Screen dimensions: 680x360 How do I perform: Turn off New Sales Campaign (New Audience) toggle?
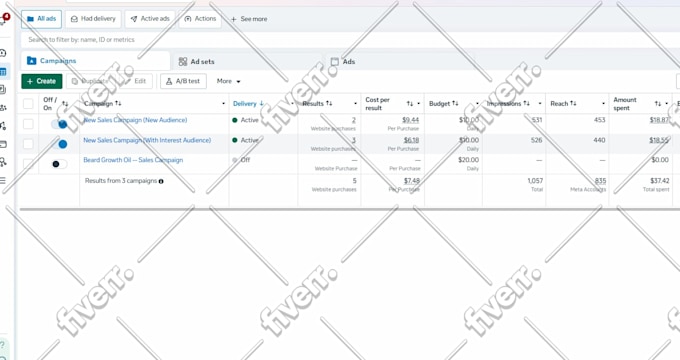[59, 124]
